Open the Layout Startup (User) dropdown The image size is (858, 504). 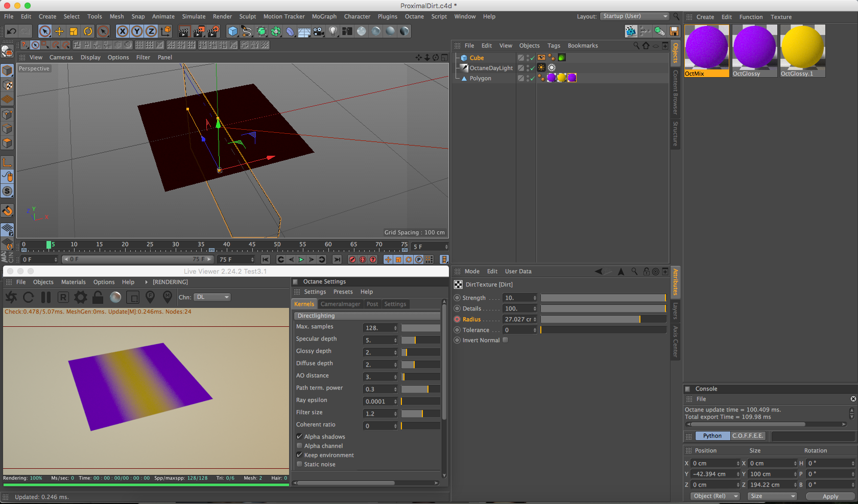coord(634,16)
